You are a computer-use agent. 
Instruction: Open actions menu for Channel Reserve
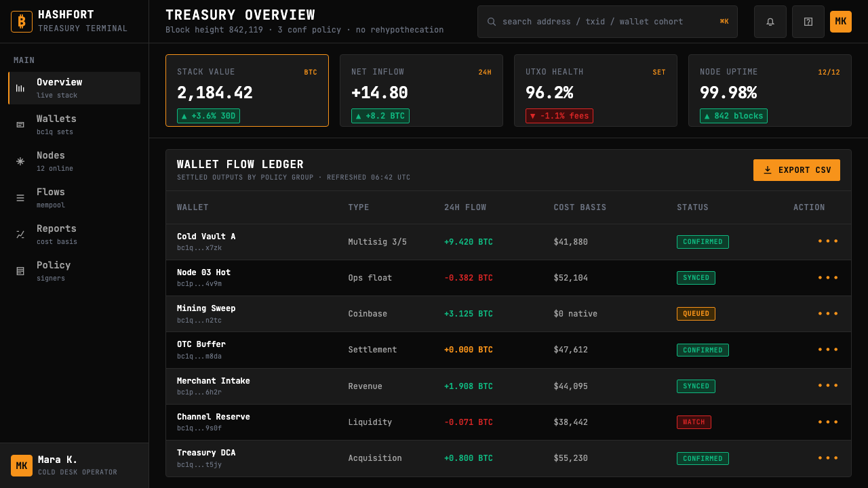click(x=828, y=422)
